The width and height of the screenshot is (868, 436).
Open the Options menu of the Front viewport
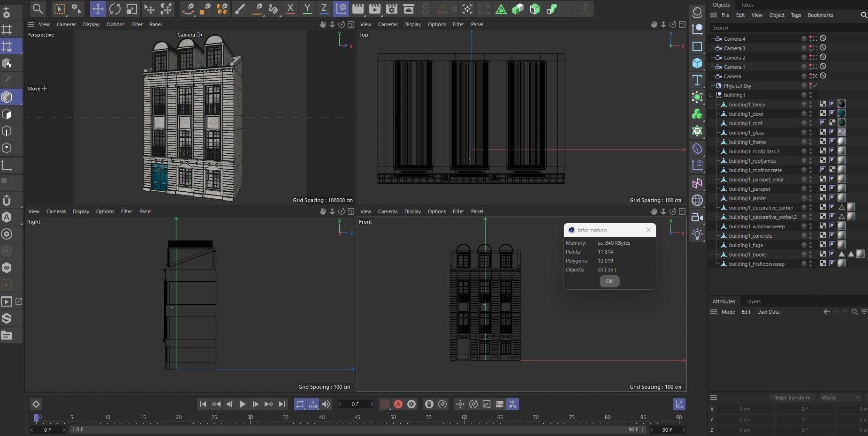437,211
